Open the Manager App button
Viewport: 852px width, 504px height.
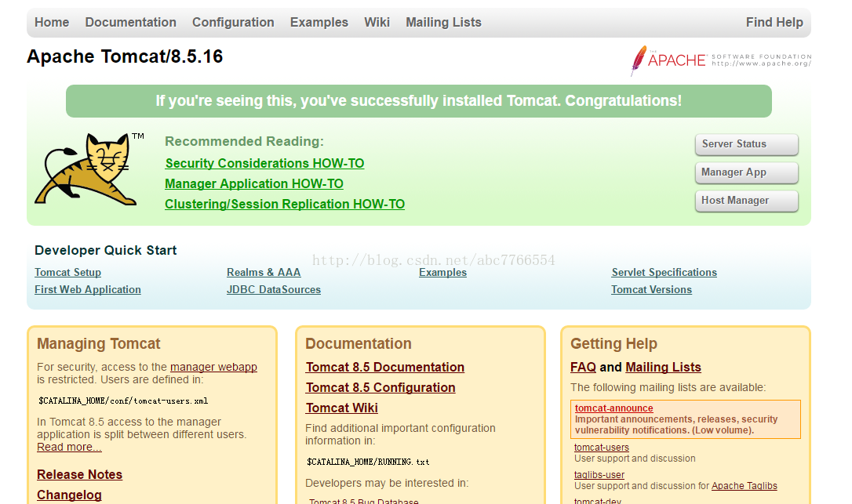tap(747, 172)
